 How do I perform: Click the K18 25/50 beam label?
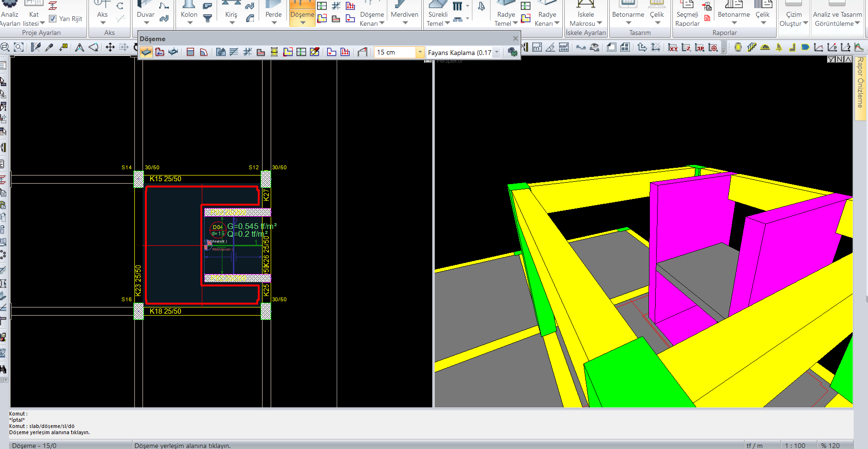(x=165, y=311)
